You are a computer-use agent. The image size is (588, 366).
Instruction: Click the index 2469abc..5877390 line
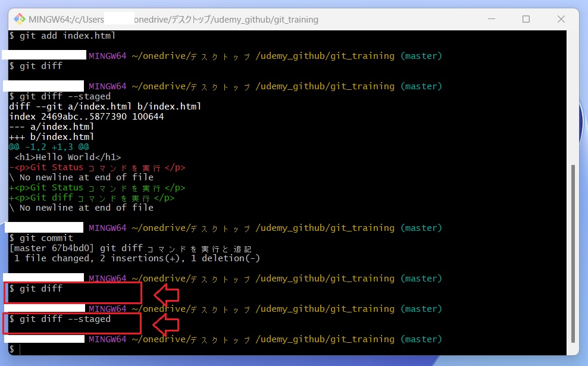[86, 117]
